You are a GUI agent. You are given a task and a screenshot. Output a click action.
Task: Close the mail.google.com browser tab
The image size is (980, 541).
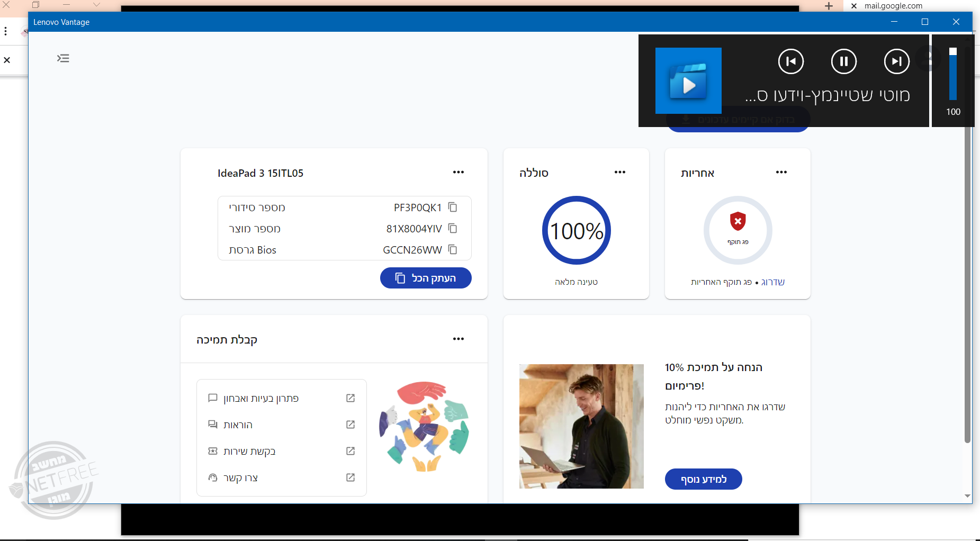click(853, 6)
